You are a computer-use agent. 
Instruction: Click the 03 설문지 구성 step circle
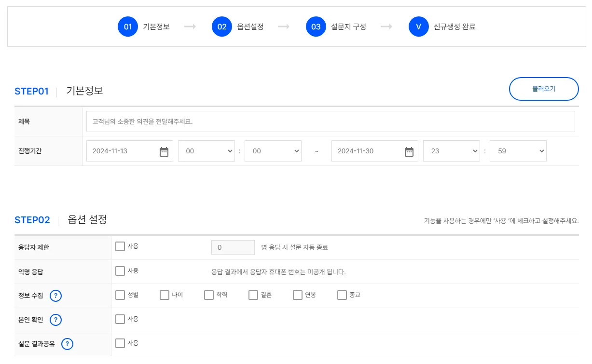coord(316,27)
